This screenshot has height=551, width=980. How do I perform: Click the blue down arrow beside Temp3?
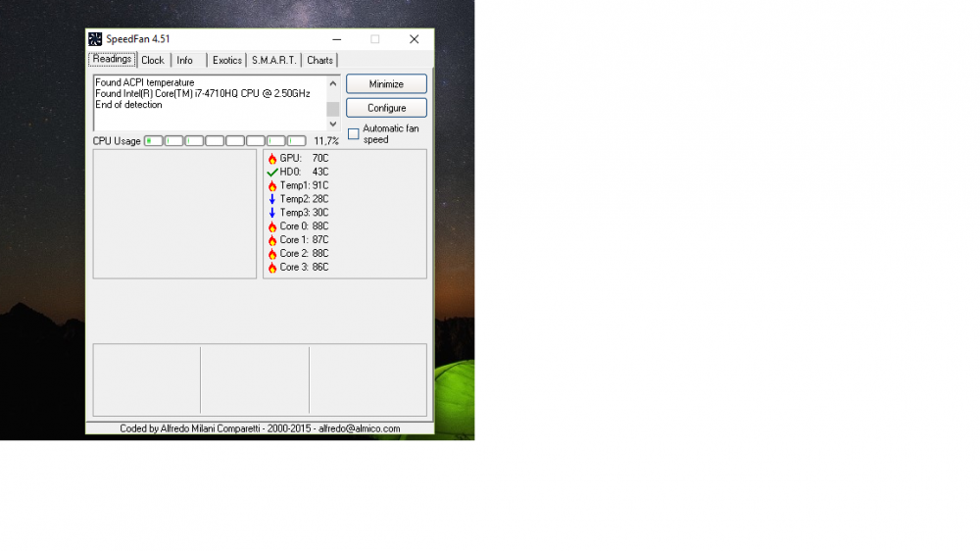(x=272, y=214)
